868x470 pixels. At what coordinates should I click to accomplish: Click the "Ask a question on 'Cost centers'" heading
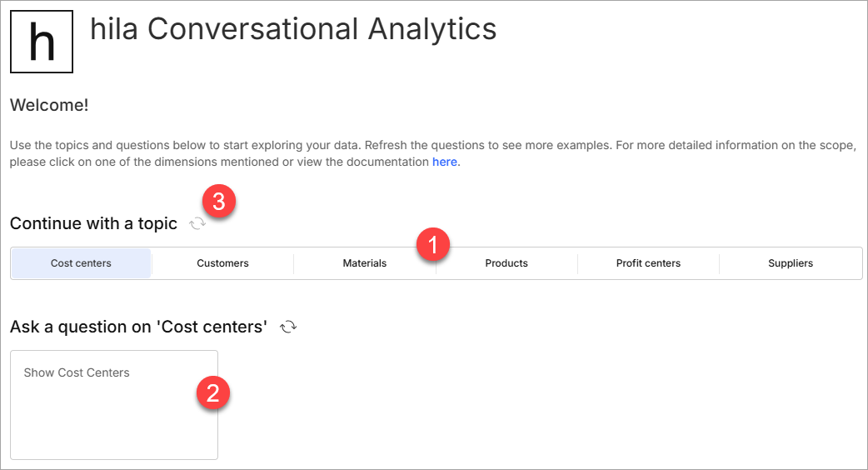click(138, 327)
